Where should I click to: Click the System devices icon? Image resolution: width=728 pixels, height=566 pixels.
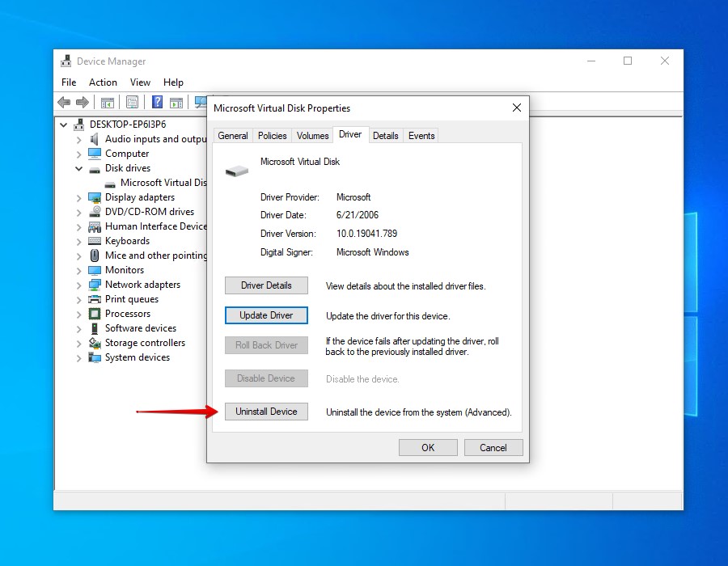(x=95, y=357)
